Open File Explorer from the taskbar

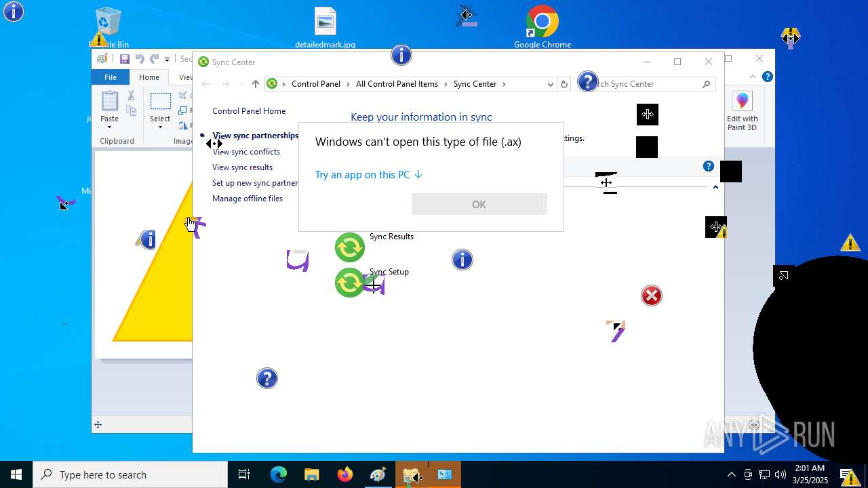(x=311, y=474)
